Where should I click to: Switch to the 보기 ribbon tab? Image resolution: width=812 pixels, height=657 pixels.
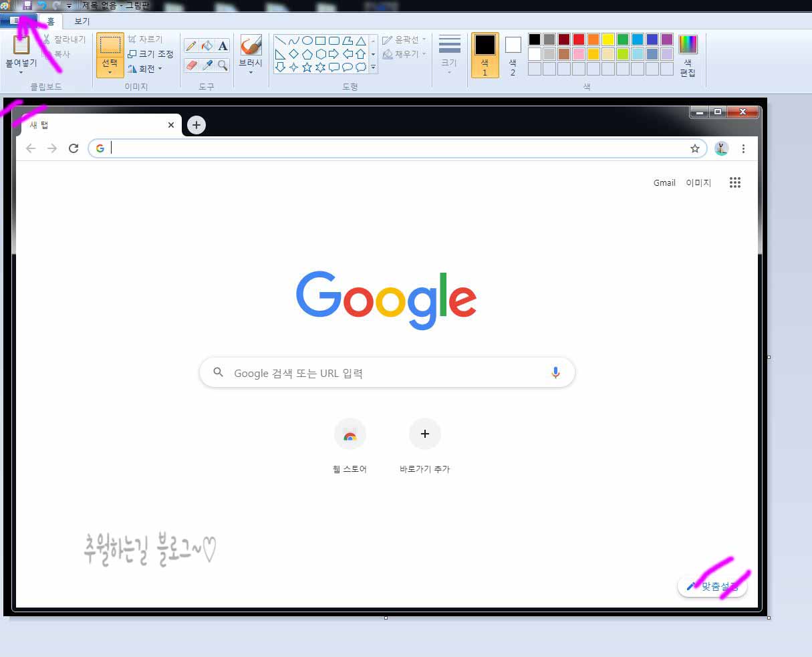point(82,21)
